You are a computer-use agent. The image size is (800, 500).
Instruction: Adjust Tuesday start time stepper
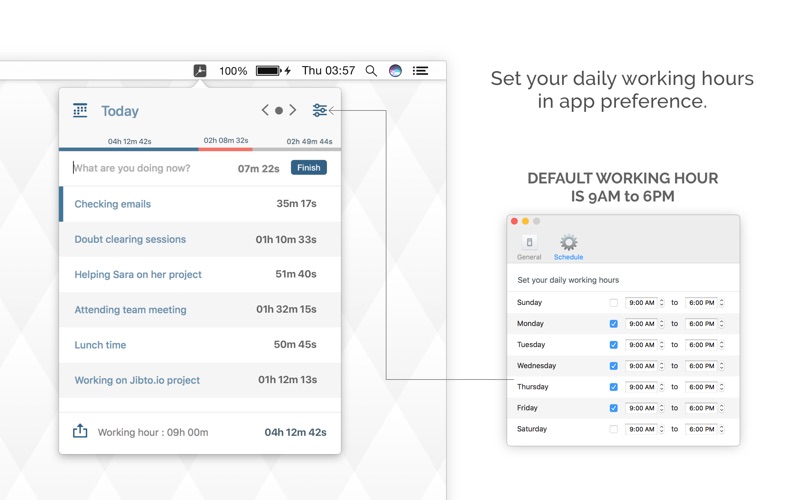coord(662,345)
